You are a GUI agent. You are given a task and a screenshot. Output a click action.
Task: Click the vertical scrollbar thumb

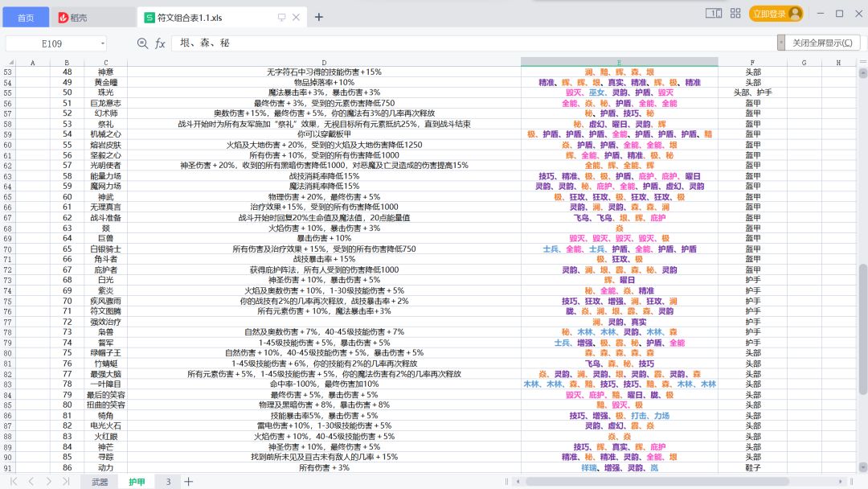point(862,330)
